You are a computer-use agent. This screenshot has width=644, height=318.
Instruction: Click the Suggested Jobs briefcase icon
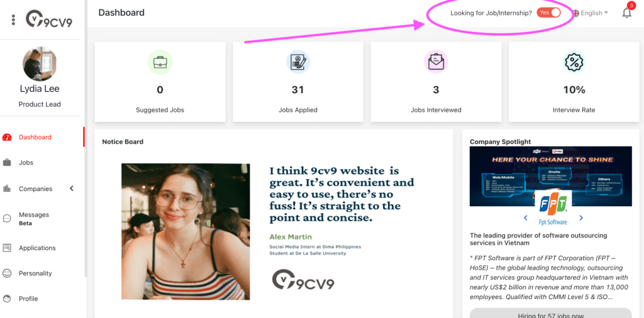[x=160, y=62]
